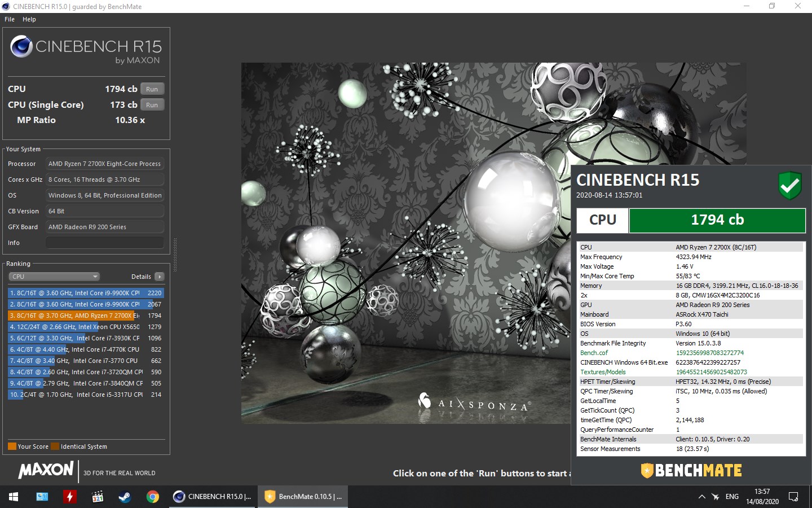Click the OS field Windows 8
This screenshot has width=812, height=508.
pos(105,195)
